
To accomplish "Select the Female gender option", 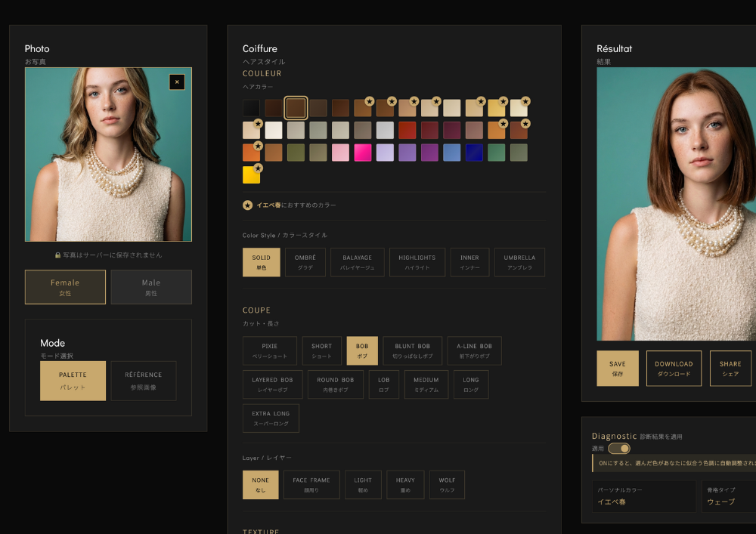I will coord(65,287).
